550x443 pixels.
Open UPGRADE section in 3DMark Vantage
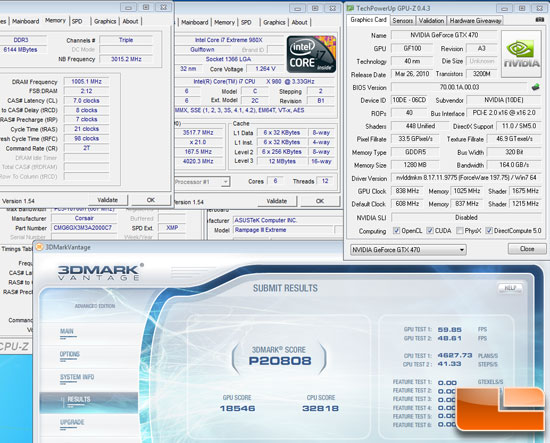point(72,422)
